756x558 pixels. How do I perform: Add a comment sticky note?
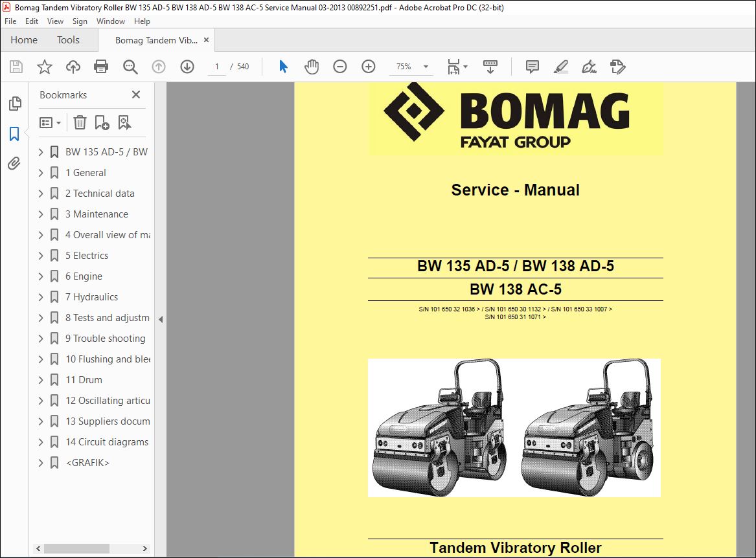point(533,67)
